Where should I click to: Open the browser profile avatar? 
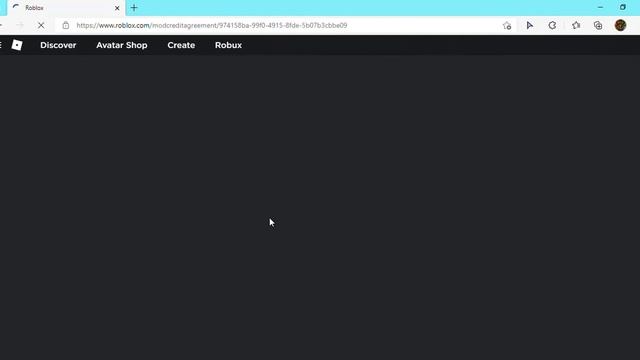[x=620, y=25]
